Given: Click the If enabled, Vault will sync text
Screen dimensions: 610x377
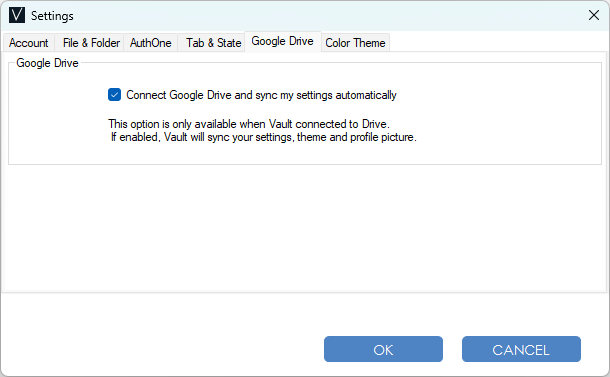Looking at the screenshot, I should coord(263,137).
